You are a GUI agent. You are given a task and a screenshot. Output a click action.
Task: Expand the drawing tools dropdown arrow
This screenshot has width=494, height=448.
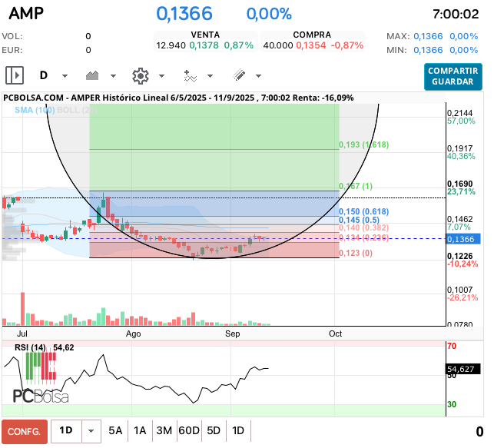[259, 76]
